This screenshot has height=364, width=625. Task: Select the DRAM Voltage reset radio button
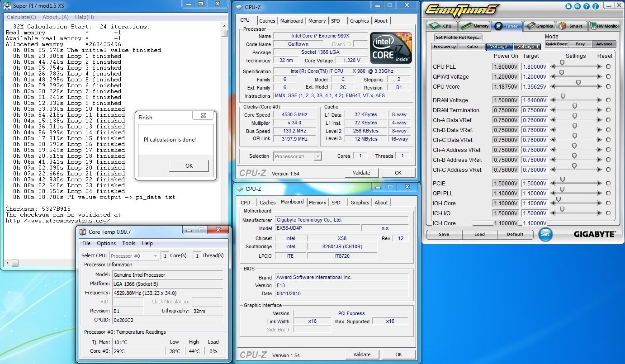point(608,100)
